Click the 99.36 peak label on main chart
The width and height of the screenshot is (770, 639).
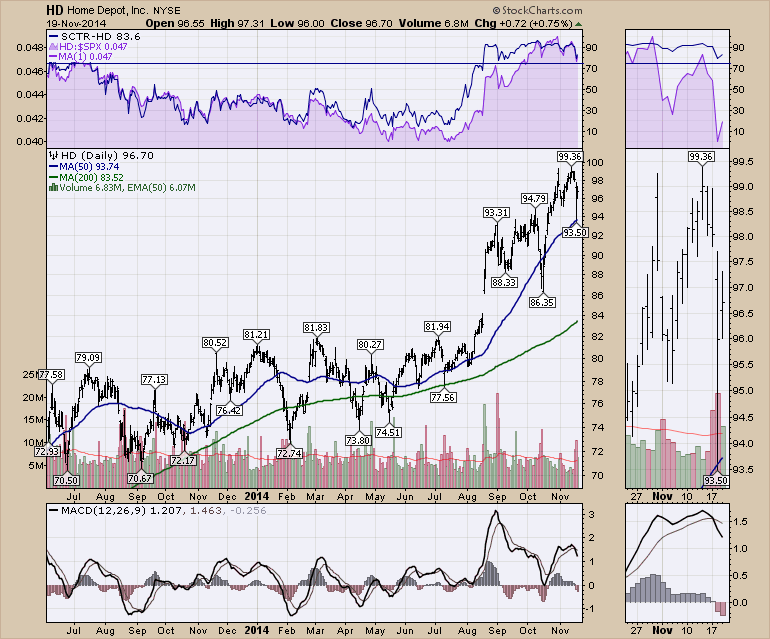point(570,157)
